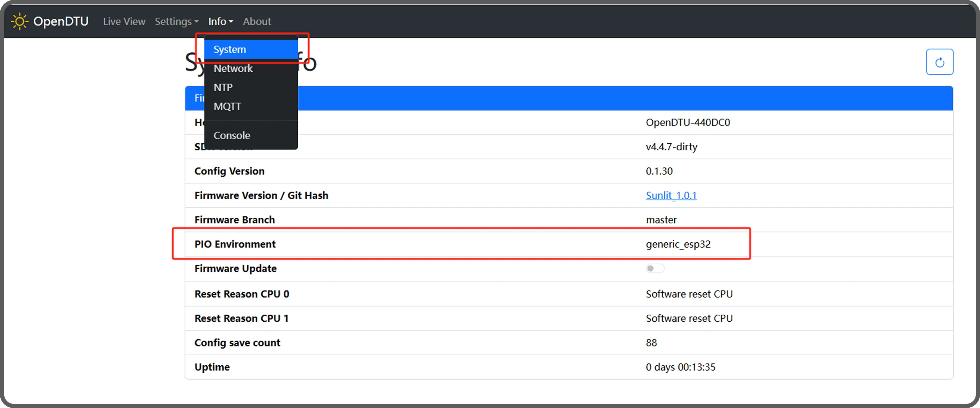Expand the Settings dropdown menu
The height and width of the screenshot is (408, 980).
(x=177, y=22)
